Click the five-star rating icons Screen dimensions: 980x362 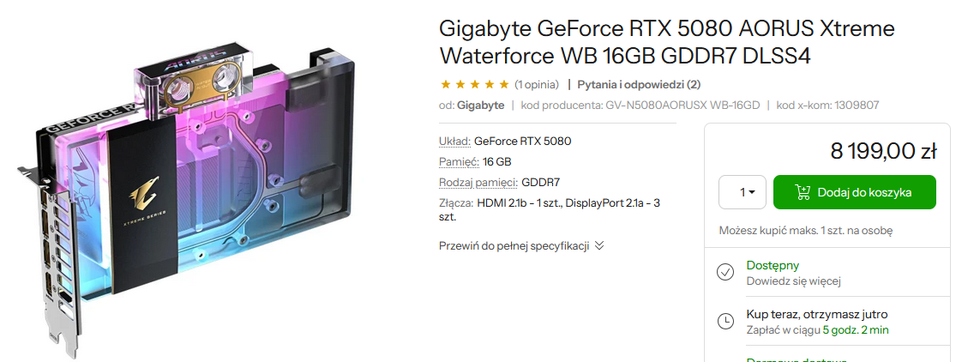[474, 84]
